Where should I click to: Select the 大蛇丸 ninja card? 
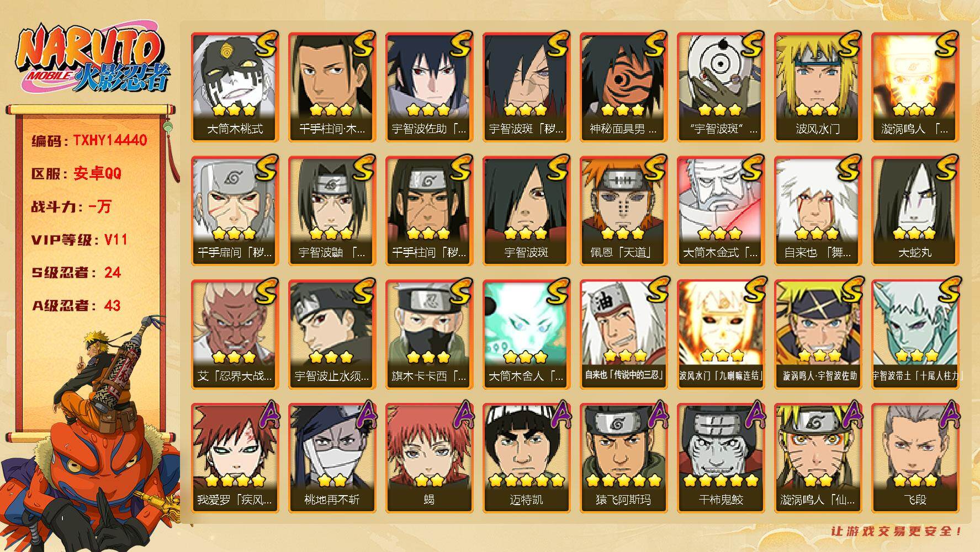point(915,210)
